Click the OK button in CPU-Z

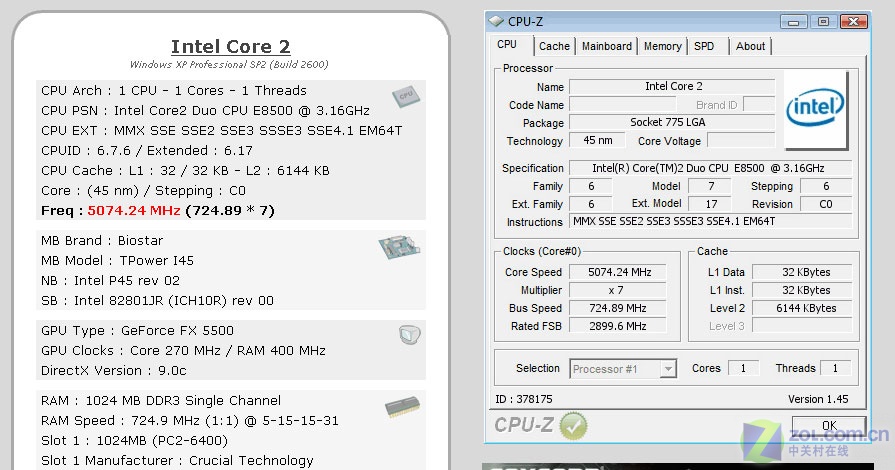tap(829, 426)
